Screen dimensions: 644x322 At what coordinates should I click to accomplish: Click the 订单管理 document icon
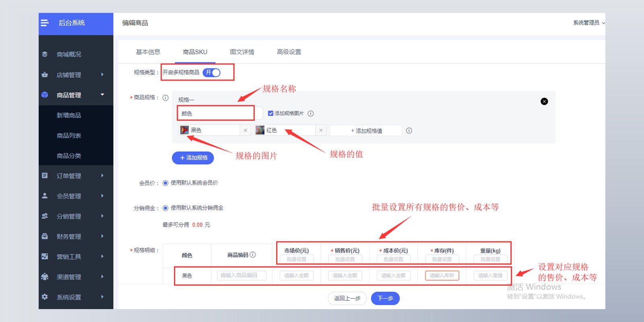(x=45, y=175)
